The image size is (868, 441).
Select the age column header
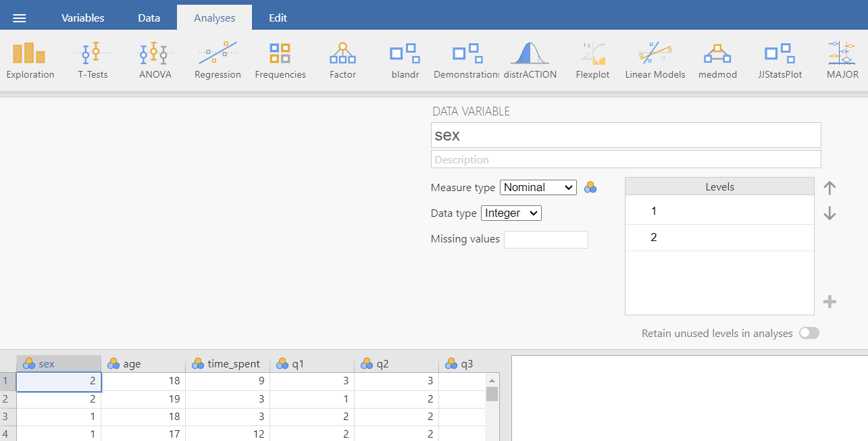[143, 364]
